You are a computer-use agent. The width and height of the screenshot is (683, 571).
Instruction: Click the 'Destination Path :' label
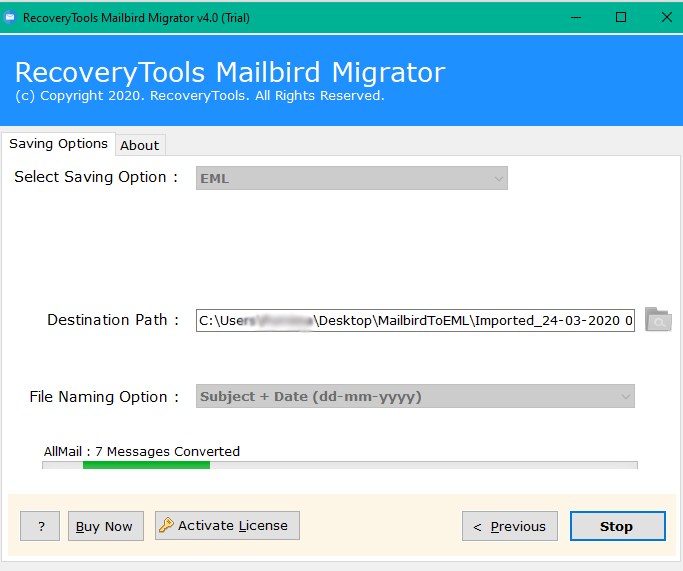tap(113, 320)
